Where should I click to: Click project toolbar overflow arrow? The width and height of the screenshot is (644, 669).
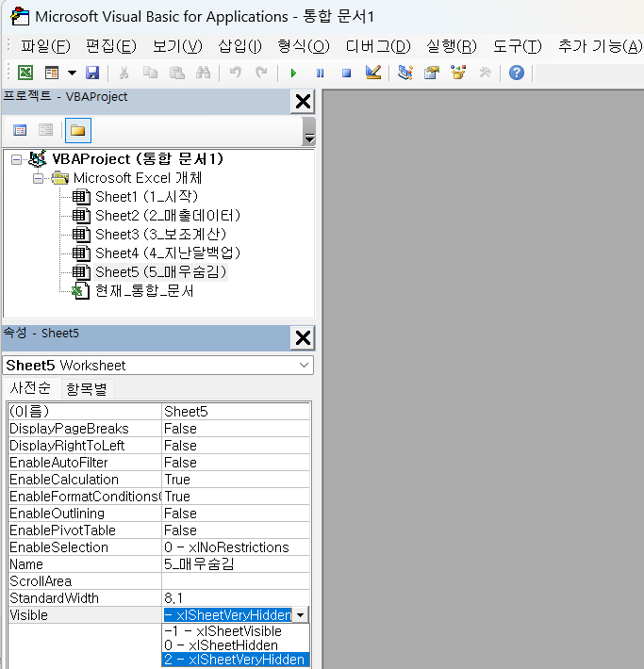tap(308, 131)
